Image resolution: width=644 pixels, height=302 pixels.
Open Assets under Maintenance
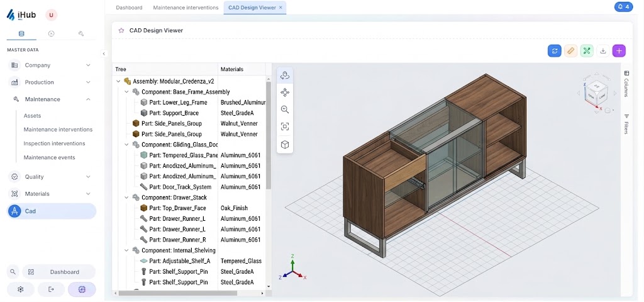(32, 116)
